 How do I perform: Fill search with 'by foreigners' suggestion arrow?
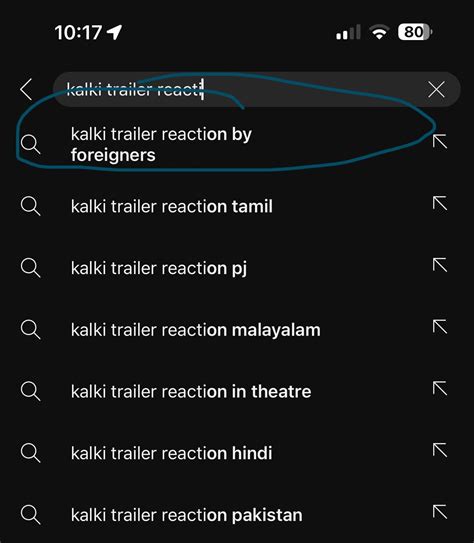click(440, 141)
